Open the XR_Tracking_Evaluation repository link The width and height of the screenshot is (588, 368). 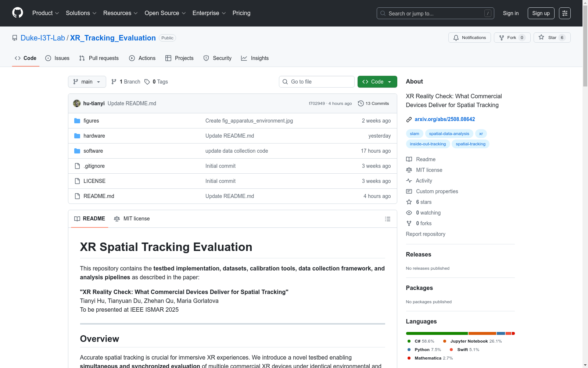[113, 38]
